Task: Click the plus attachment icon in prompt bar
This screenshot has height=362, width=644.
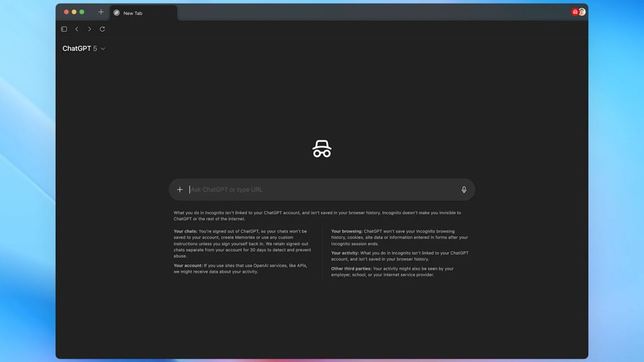Action: (179, 189)
